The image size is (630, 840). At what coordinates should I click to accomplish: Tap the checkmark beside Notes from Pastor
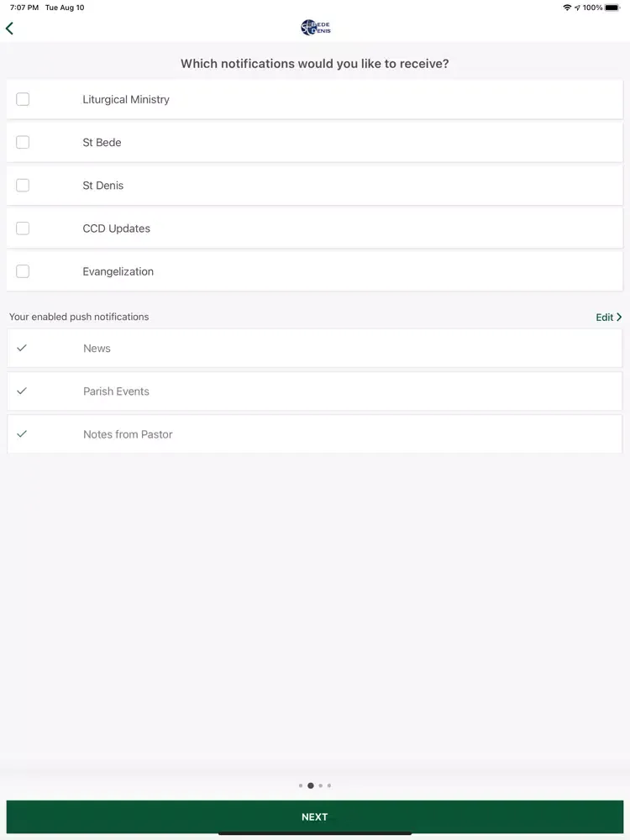click(x=22, y=434)
